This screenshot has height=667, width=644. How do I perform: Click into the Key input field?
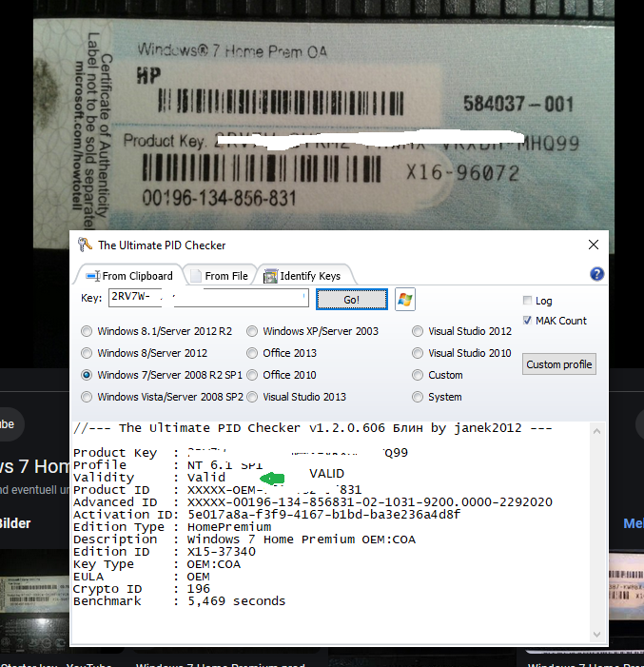pyautogui.click(x=208, y=297)
